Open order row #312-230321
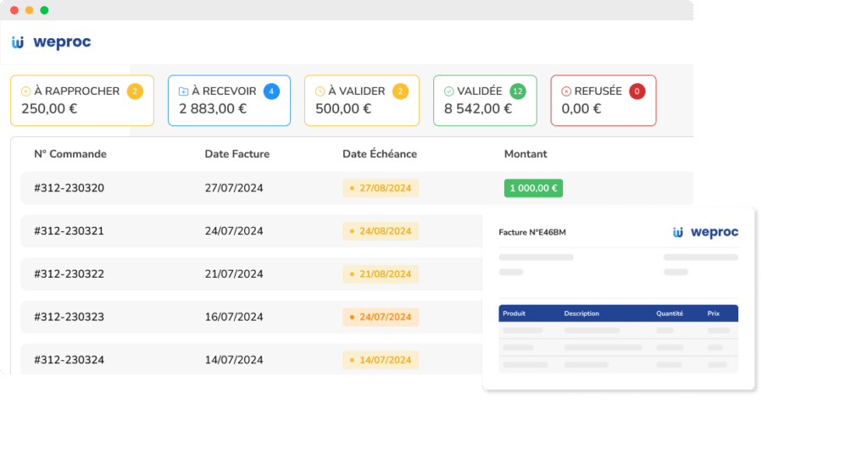868x459 pixels. click(x=69, y=230)
